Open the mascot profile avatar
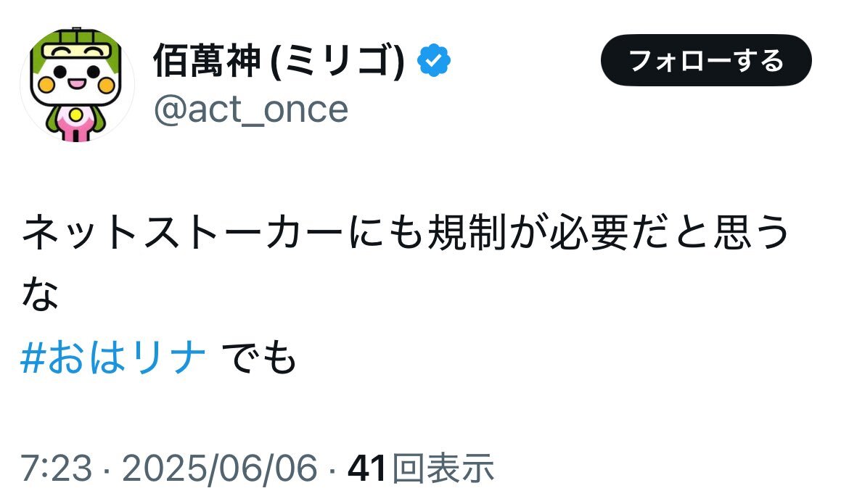 point(77,84)
